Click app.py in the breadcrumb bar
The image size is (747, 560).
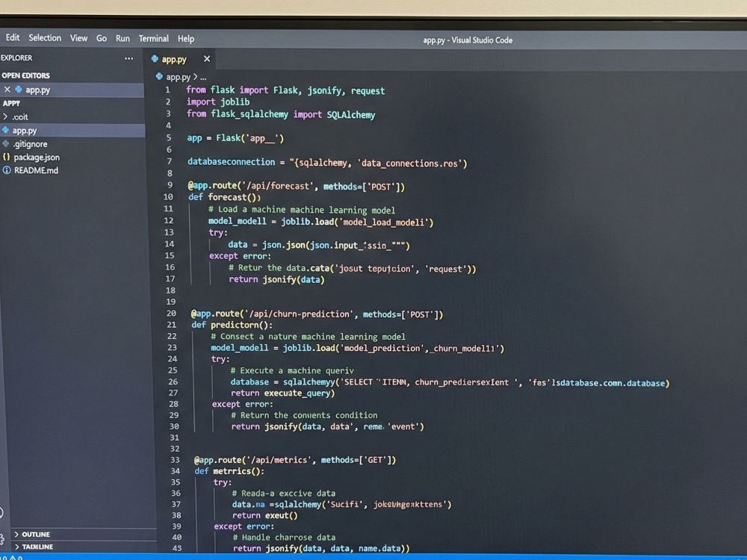[x=179, y=77]
